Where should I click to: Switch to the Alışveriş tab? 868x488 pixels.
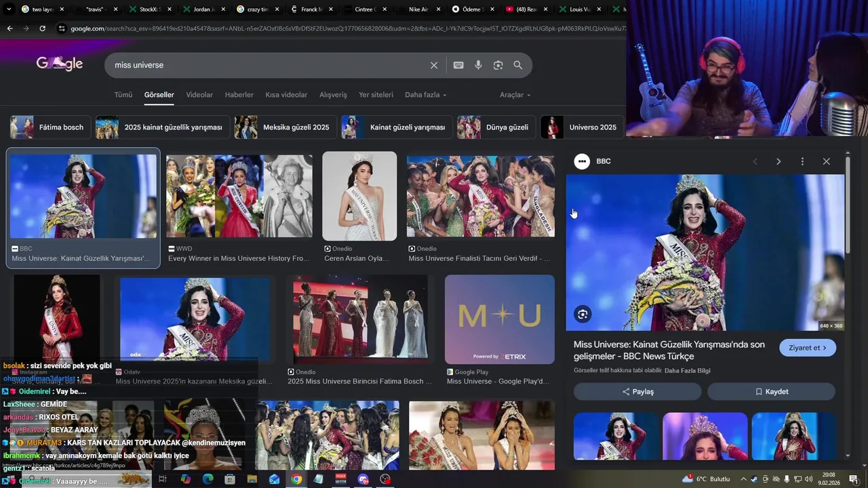(x=333, y=95)
